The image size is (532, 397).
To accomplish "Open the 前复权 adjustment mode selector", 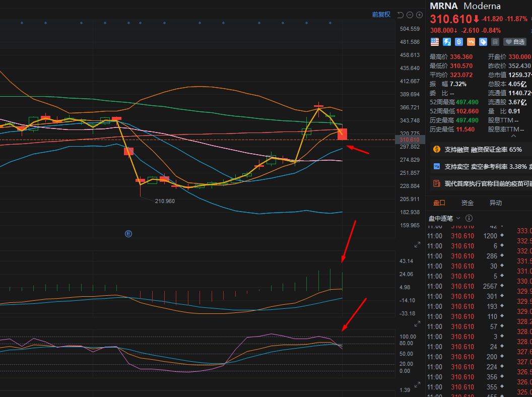I will [381, 15].
